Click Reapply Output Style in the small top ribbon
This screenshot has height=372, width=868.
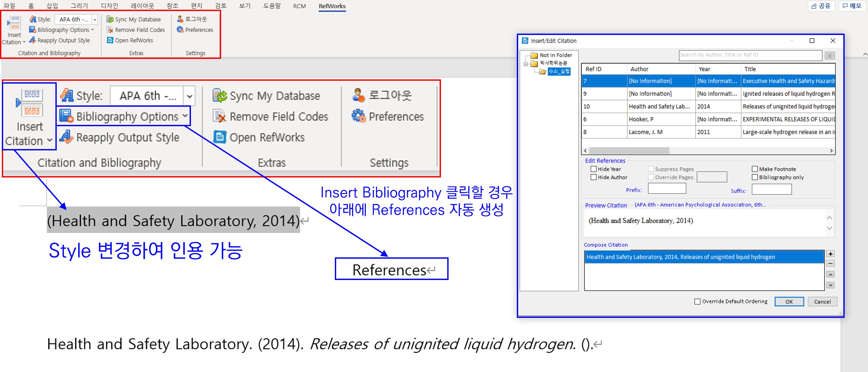(60, 40)
